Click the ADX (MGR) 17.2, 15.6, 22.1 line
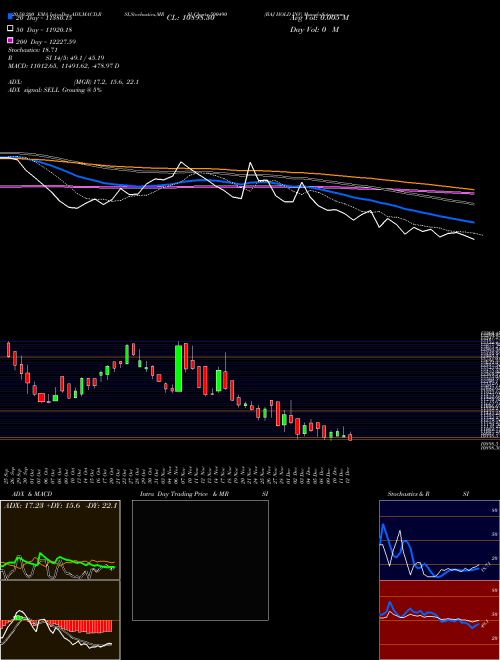 (74, 82)
